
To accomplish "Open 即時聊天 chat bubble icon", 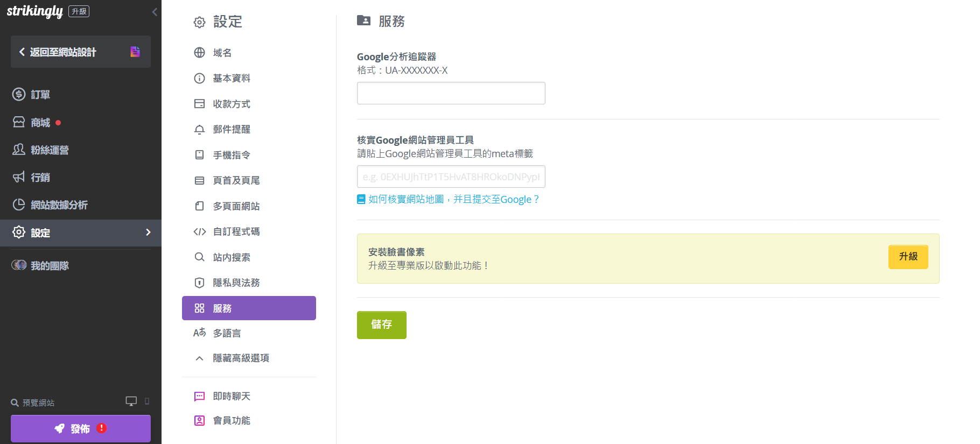I will pyautogui.click(x=200, y=396).
